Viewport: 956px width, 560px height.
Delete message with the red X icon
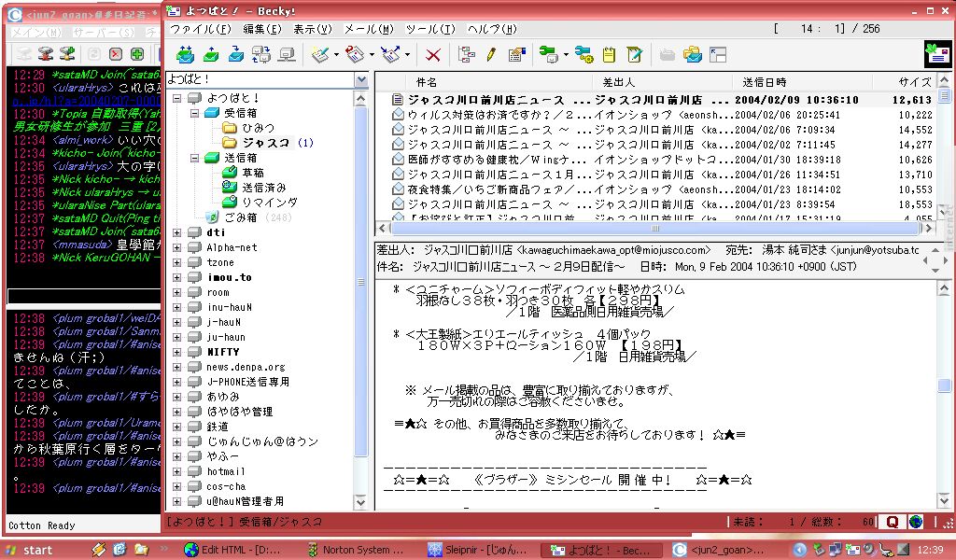tap(433, 55)
